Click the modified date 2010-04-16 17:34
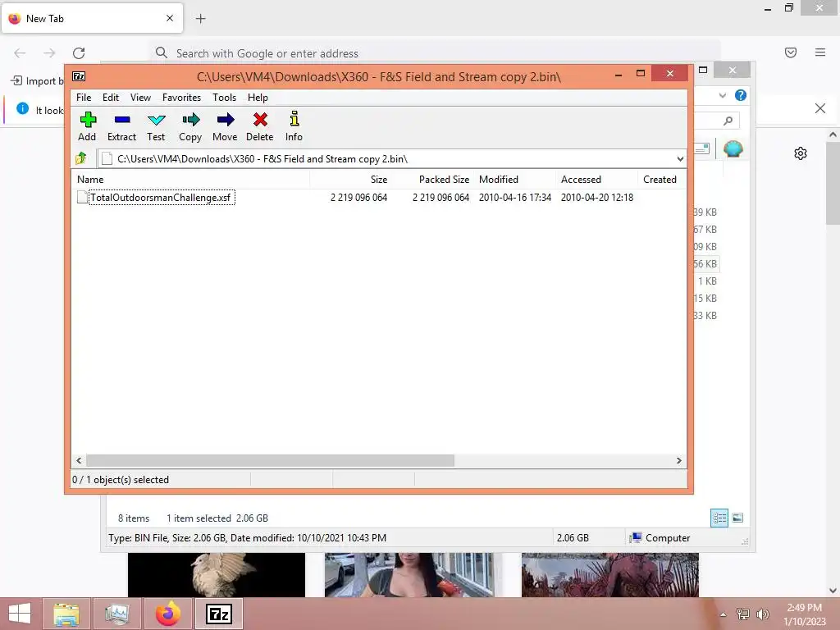 [x=515, y=198]
